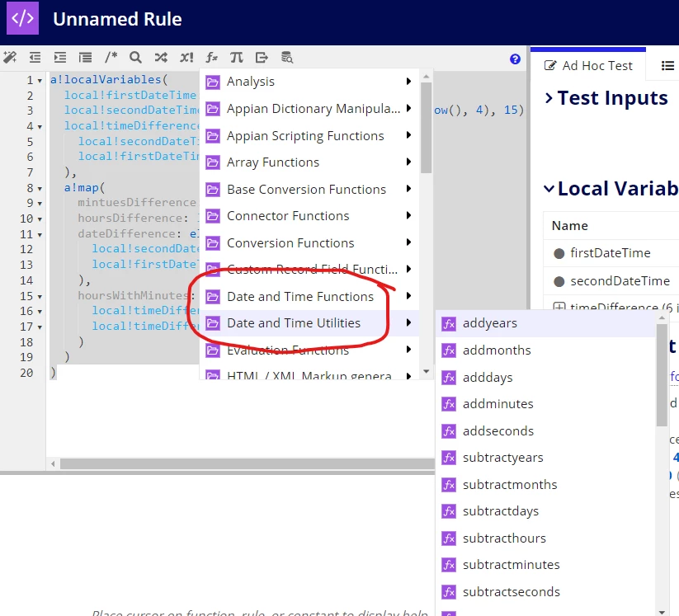The height and width of the screenshot is (616, 679).
Task: Open search with the magnifier icon
Action: 135,58
